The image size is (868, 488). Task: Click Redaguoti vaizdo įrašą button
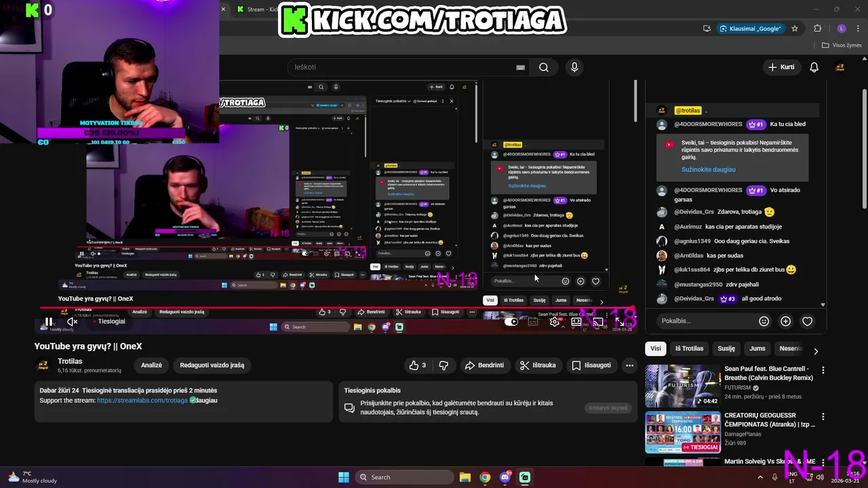[x=212, y=365]
